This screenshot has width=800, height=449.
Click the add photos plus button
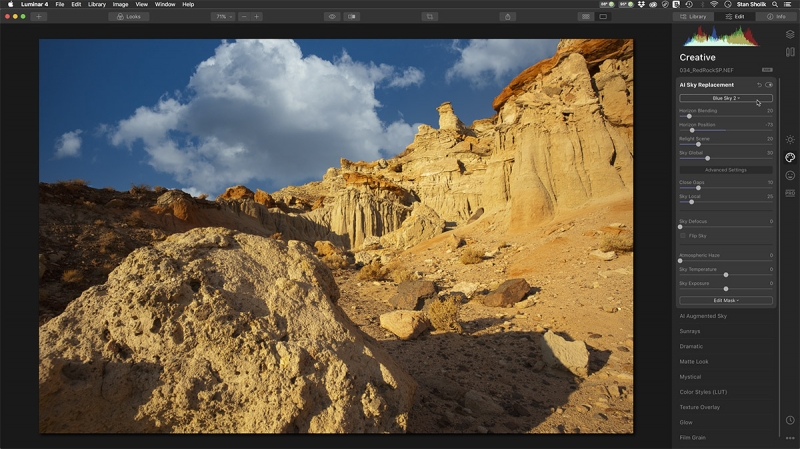coord(38,16)
